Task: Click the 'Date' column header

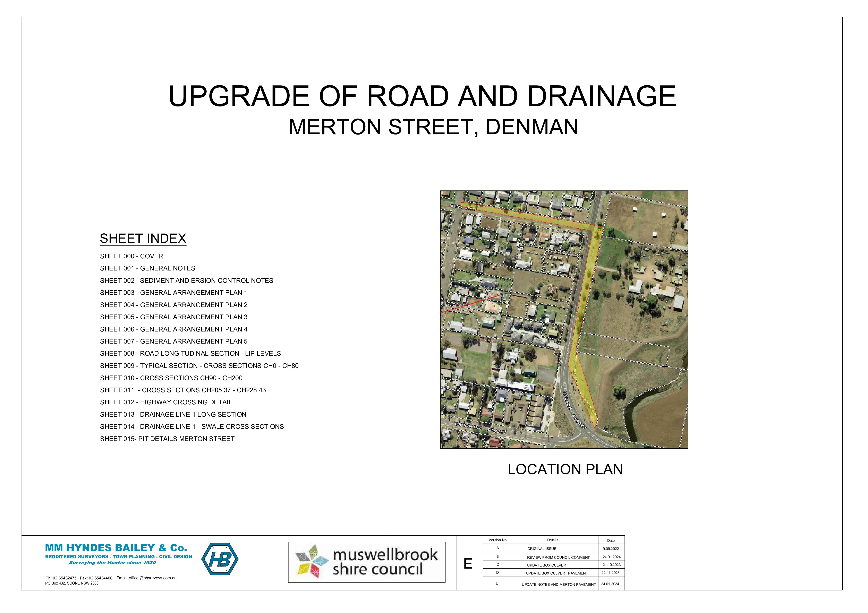Action: [611, 541]
